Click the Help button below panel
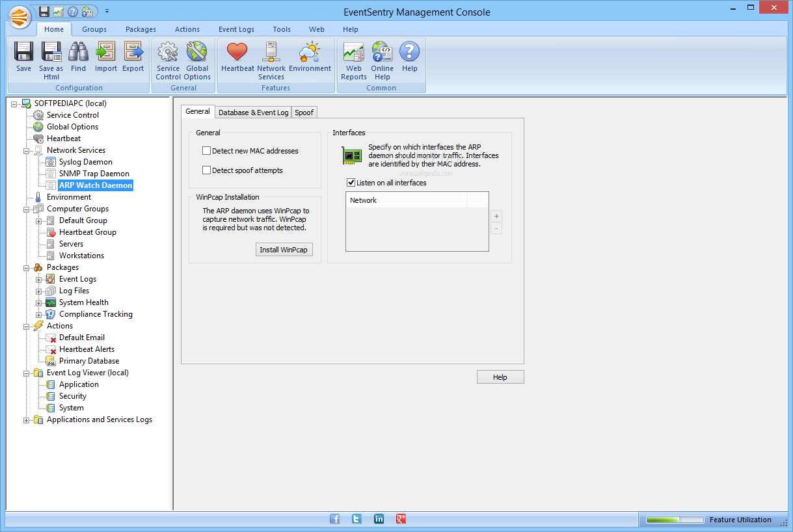Screen dimensions: 793x532 [x=500, y=377]
